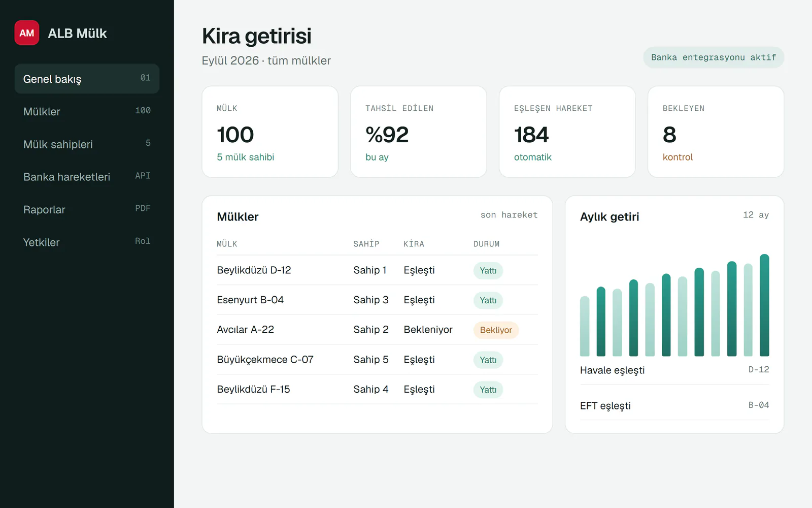The image size is (812, 508).
Task: Click Eşleşti in the Esenyurt B-04 row
Action: click(419, 300)
